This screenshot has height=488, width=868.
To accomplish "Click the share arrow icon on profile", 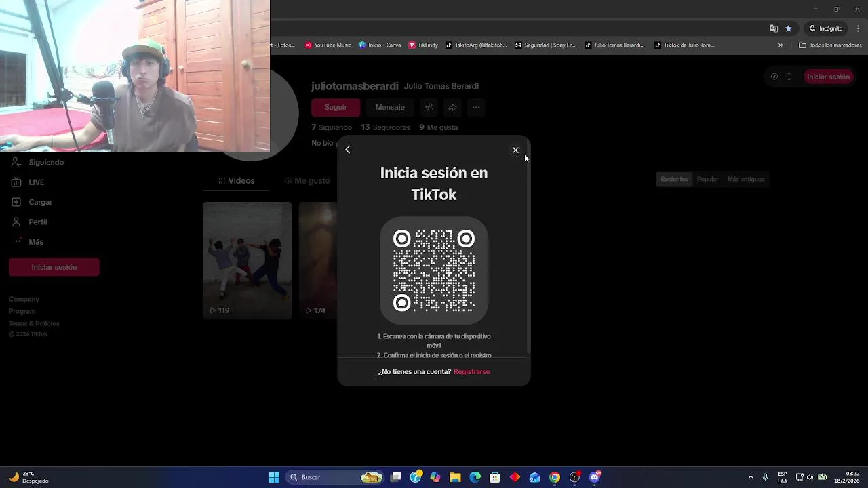I will tap(452, 107).
